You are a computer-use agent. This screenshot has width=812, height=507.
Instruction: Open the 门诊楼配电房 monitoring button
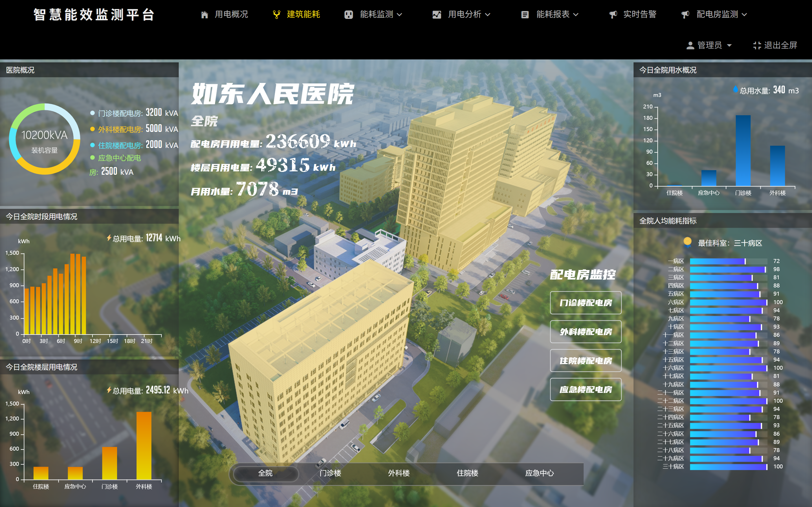click(586, 303)
